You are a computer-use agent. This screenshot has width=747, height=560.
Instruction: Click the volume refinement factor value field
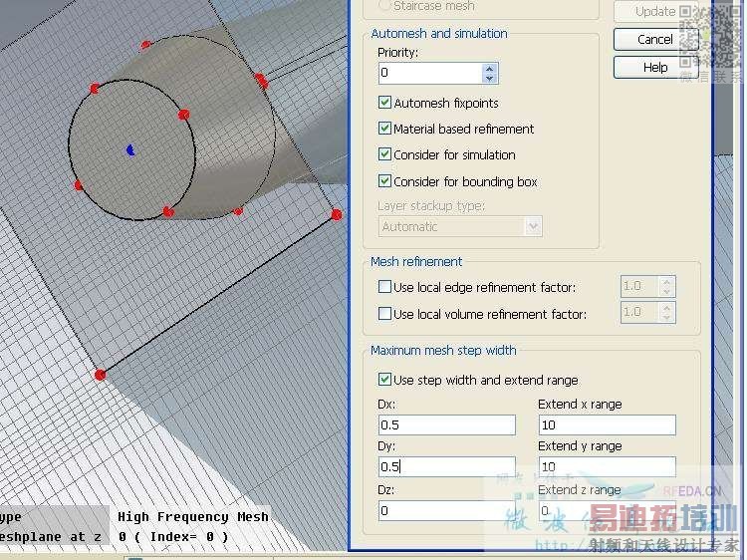coord(639,312)
